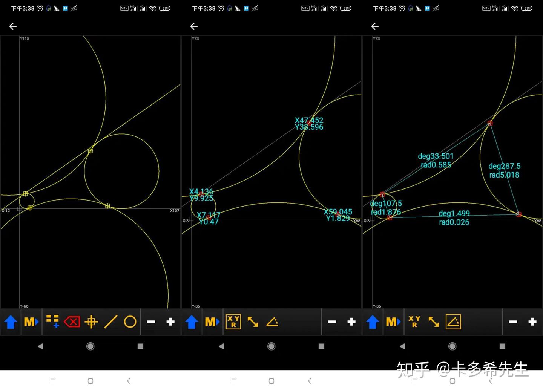The width and height of the screenshot is (543, 392).
Task: Zoom in with plus in middle screen
Action: point(351,322)
